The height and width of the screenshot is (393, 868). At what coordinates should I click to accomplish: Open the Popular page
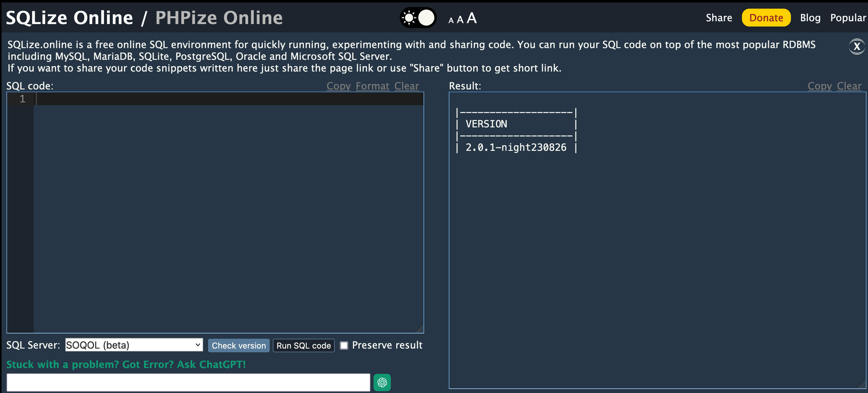tap(848, 18)
